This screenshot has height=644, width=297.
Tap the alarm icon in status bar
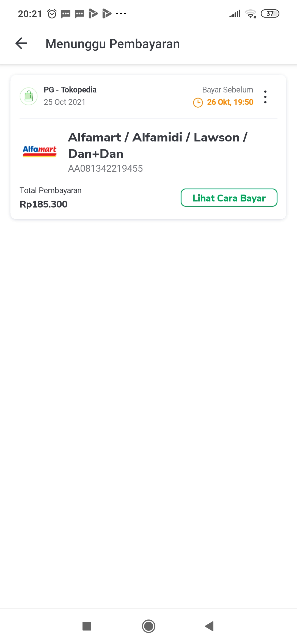point(52,13)
